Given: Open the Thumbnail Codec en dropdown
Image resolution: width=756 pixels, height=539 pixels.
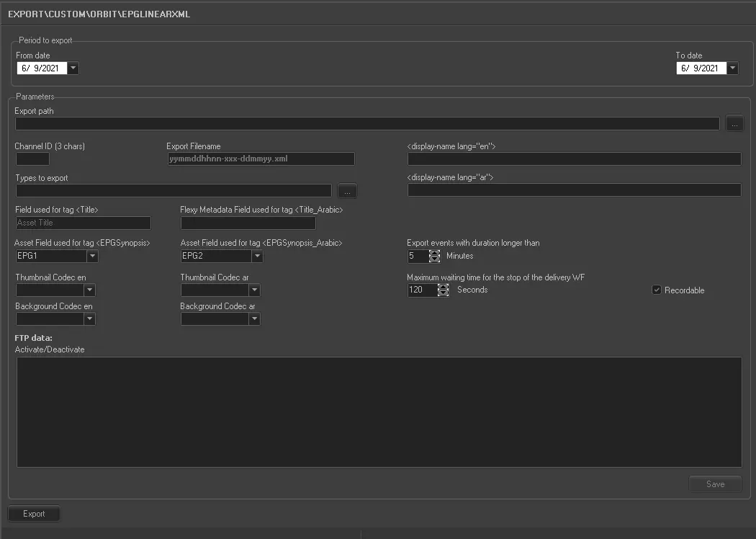Looking at the screenshot, I should [89, 290].
